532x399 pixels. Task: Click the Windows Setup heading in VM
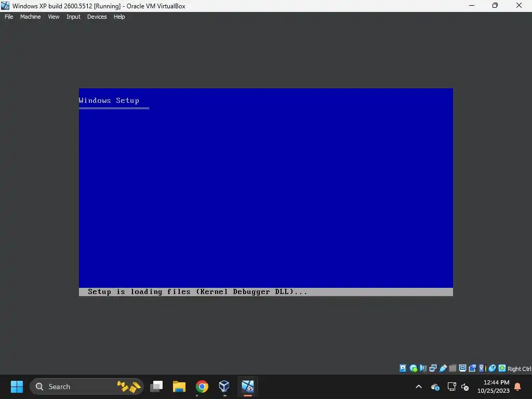pos(109,100)
